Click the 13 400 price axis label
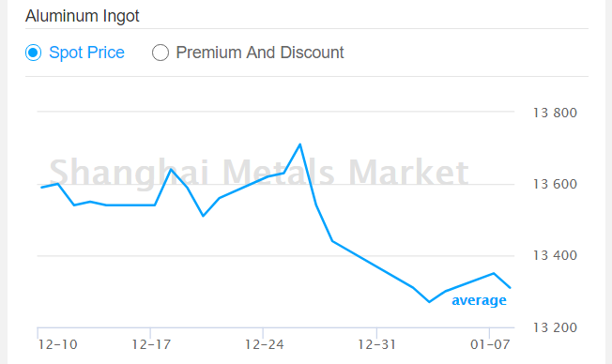Viewport: 612px width, 364px height. (555, 255)
